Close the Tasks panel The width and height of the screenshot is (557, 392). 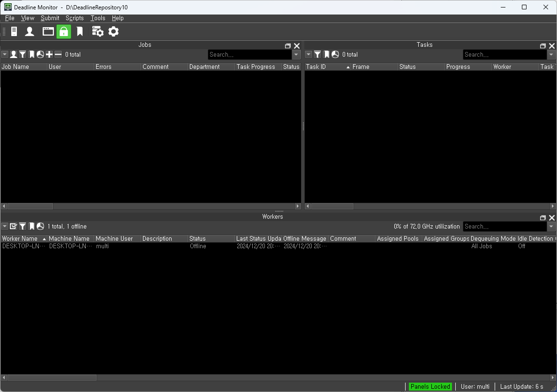pyautogui.click(x=552, y=46)
